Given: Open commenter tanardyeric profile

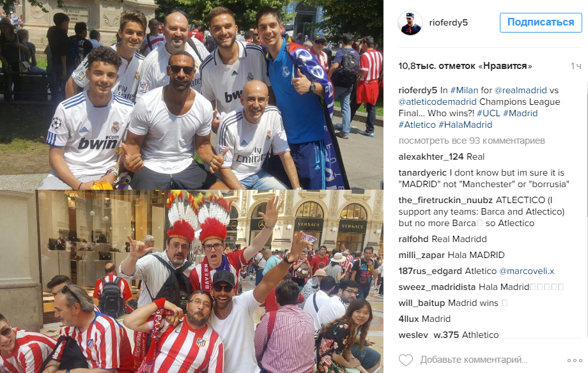Looking at the screenshot, I should pos(422,173).
